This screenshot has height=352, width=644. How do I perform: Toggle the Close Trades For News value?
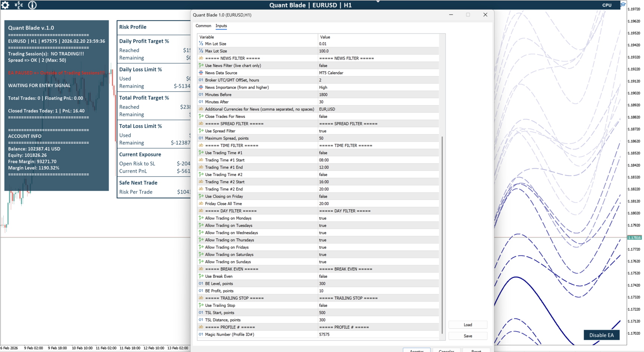[378, 116]
